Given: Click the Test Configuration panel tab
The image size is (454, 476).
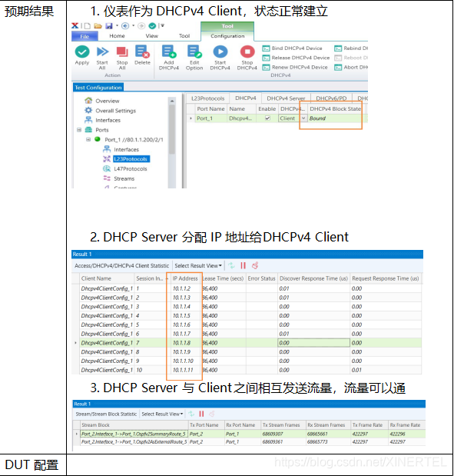Looking at the screenshot, I should point(98,88).
